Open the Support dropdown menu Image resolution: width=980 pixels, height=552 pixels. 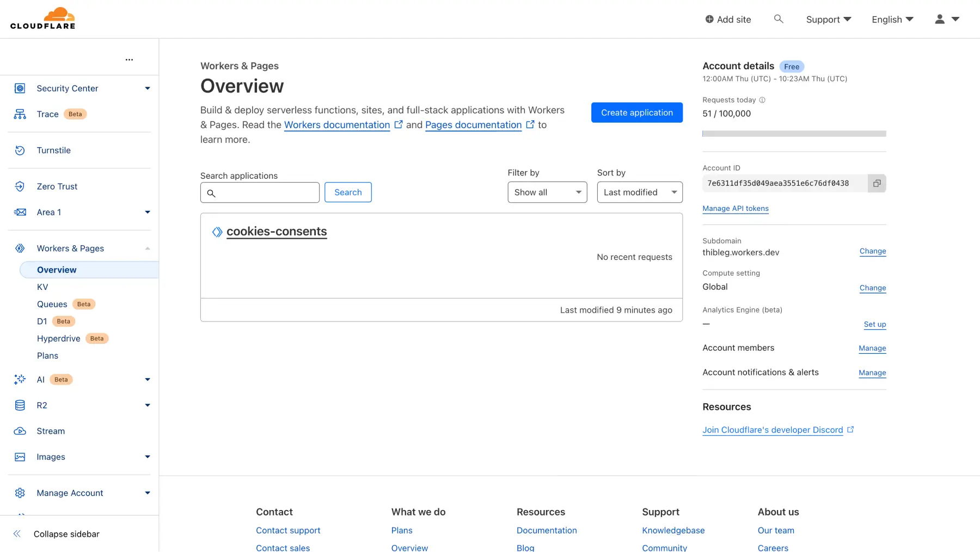[x=829, y=20]
